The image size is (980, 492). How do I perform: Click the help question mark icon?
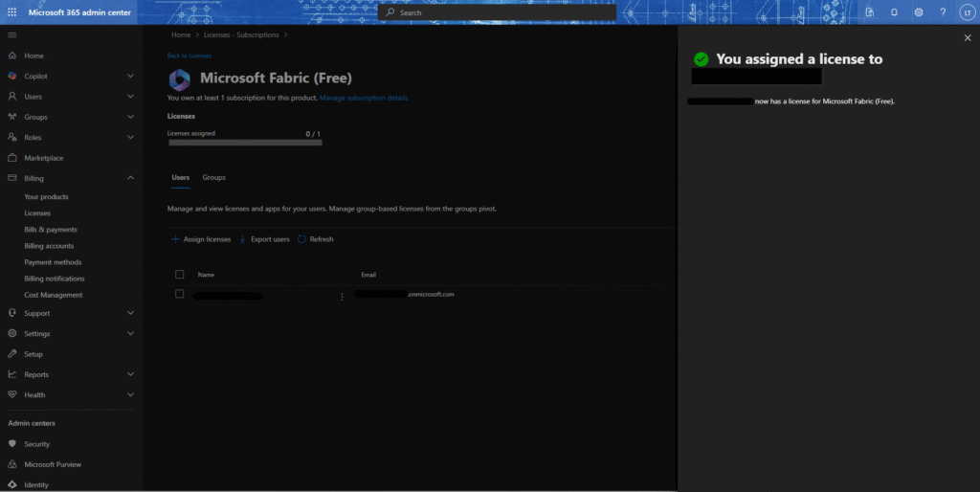(x=943, y=12)
